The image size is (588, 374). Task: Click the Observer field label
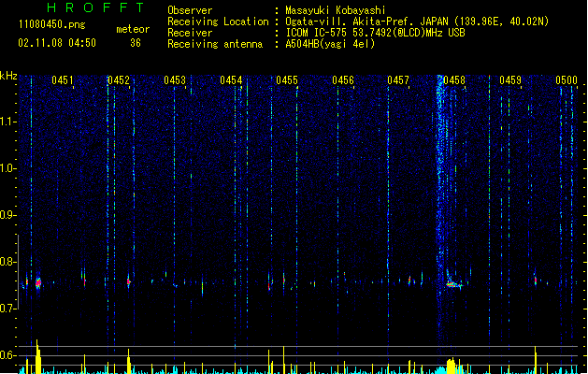(x=190, y=10)
